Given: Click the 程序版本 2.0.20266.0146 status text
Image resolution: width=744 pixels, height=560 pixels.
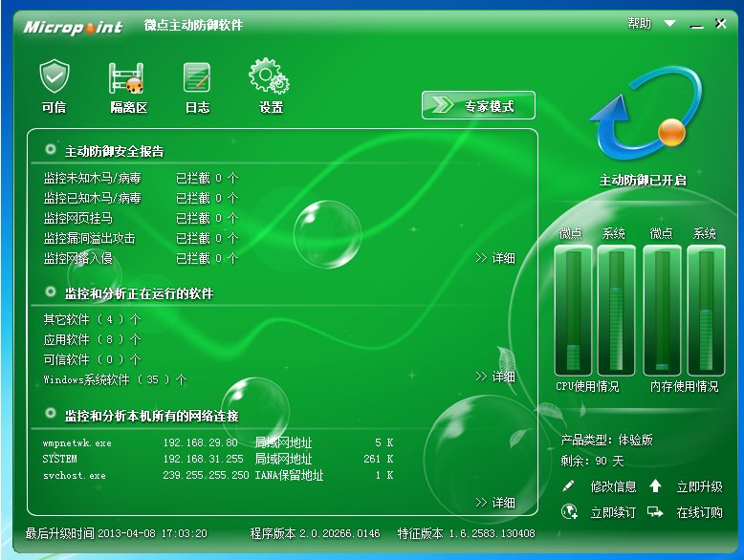Looking at the screenshot, I should click(315, 533).
